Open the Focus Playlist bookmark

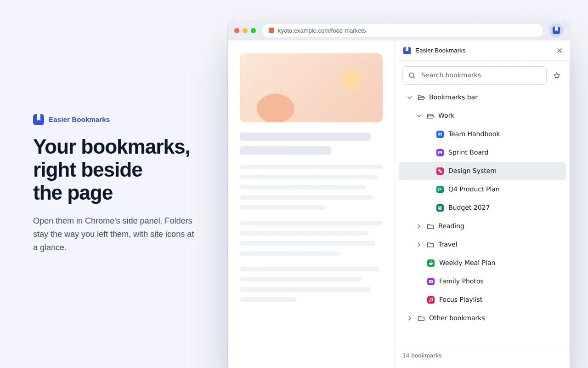click(x=482, y=300)
